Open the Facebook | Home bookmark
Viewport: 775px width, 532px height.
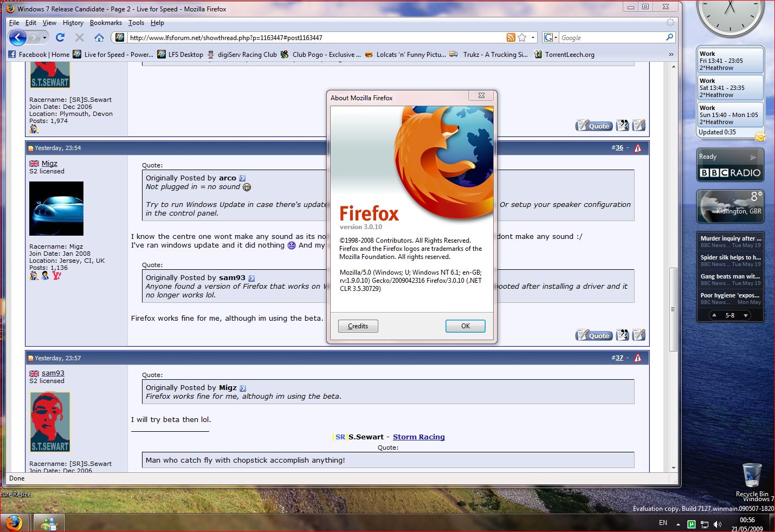(39, 54)
